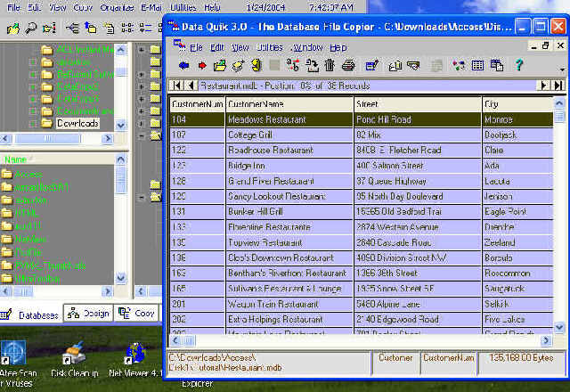The height and width of the screenshot is (392, 570).
Task: Click the trash can delete icon
Action: (330, 65)
